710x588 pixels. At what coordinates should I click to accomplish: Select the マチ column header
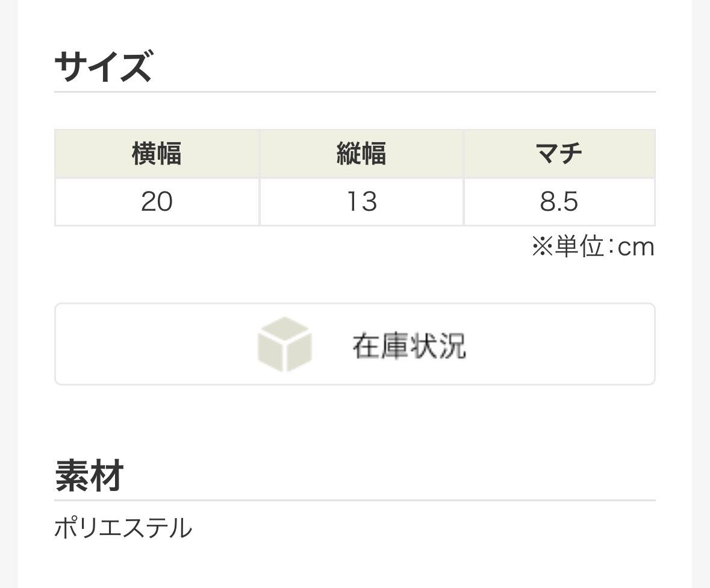pos(559,154)
